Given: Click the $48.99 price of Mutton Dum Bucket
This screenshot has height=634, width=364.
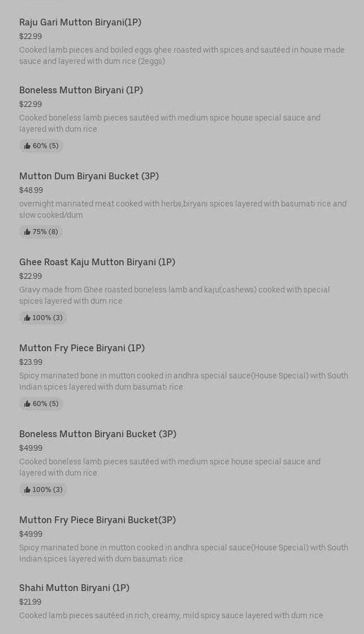Looking at the screenshot, I should point(31,190).
